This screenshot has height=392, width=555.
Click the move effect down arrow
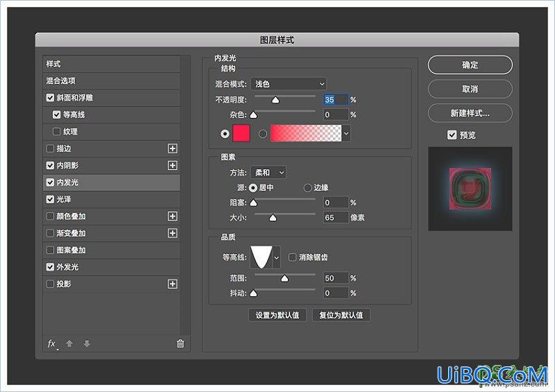pyautogui.click(x=87, y=343)
